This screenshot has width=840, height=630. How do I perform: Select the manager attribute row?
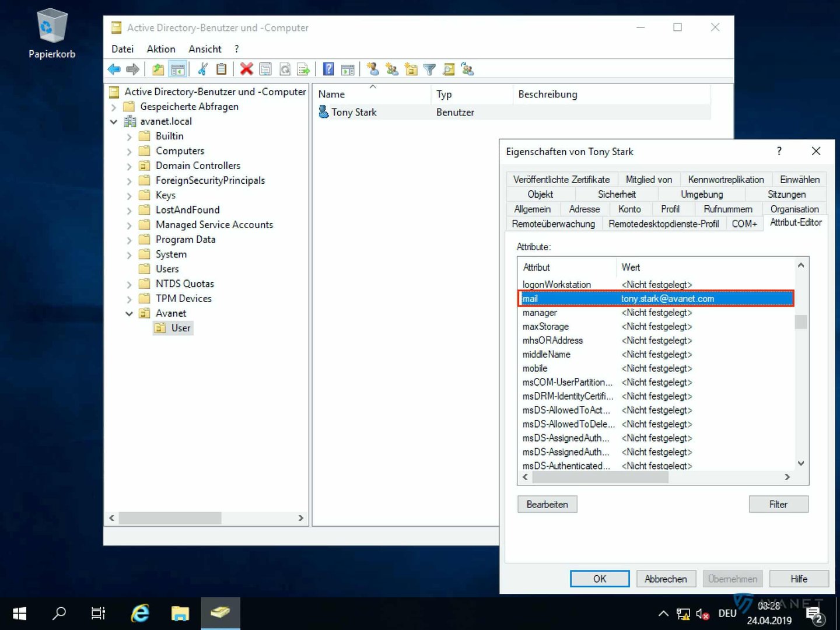656,313
